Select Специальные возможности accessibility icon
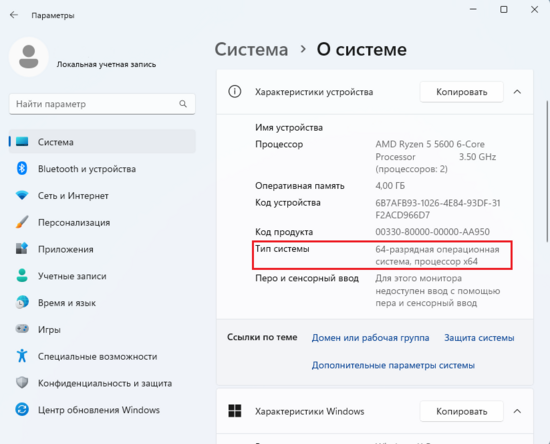This screenshot has width=550, height=444. click(22, 356)
